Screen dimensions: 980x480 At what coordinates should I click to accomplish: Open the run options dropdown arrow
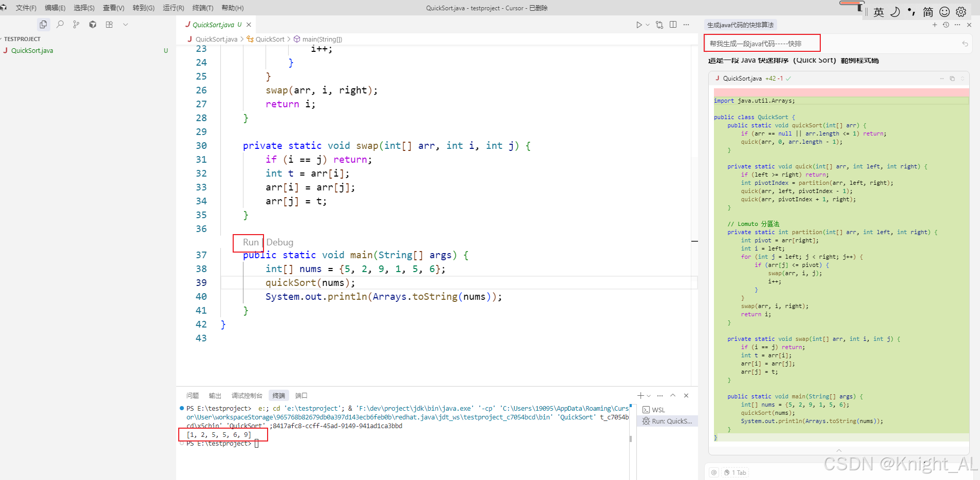648,25
